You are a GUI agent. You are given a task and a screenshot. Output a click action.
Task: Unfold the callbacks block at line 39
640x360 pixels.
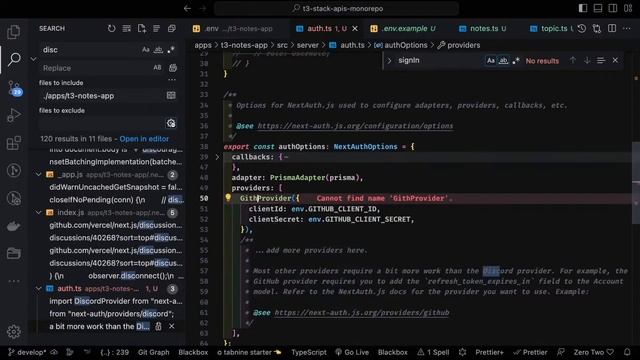[217, 157]
